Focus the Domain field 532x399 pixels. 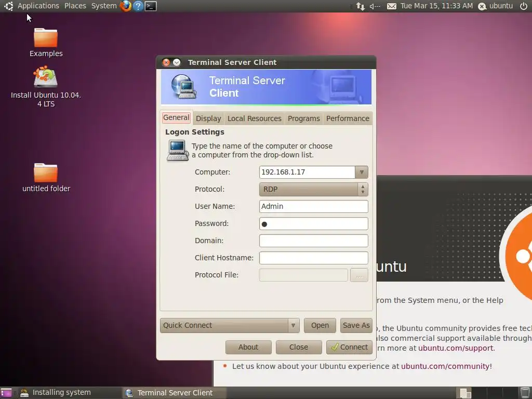coord(313,241)
